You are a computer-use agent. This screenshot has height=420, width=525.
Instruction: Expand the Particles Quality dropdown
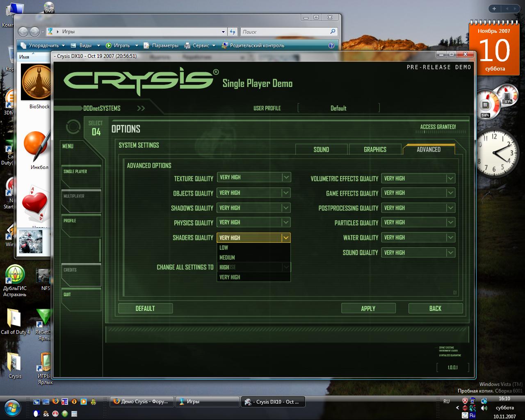click(418, 222)
